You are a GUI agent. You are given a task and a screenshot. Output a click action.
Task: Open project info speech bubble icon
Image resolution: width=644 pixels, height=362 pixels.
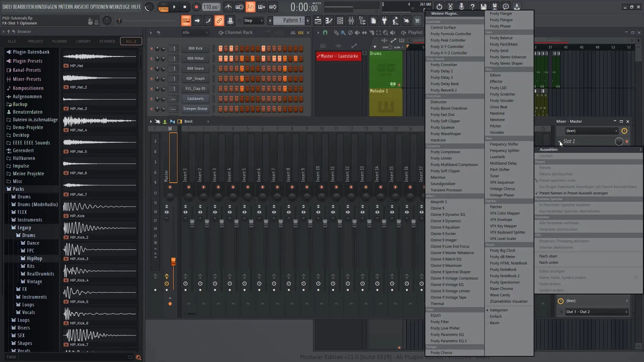click(x=505, y=6)
